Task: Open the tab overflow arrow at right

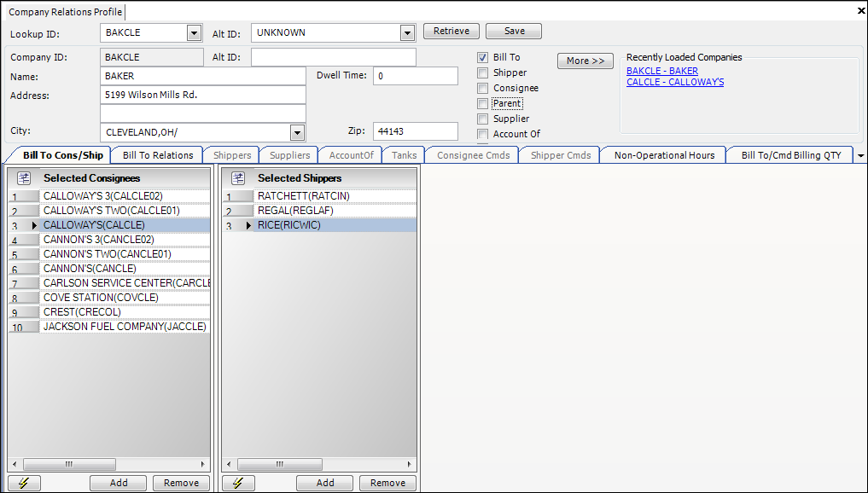Action: (x=859, y=156)
